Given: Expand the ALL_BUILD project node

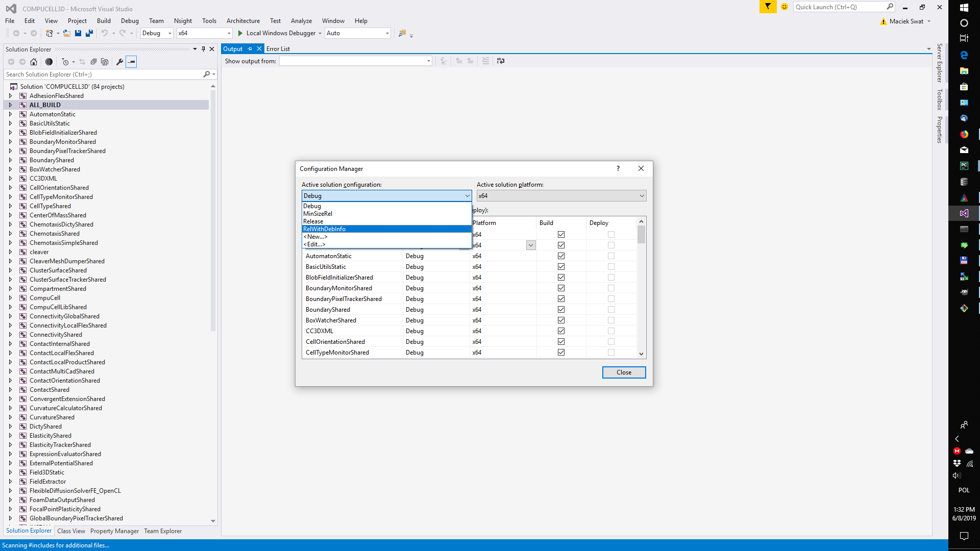Looking at the screenshot, I should (x=10, y=105).
